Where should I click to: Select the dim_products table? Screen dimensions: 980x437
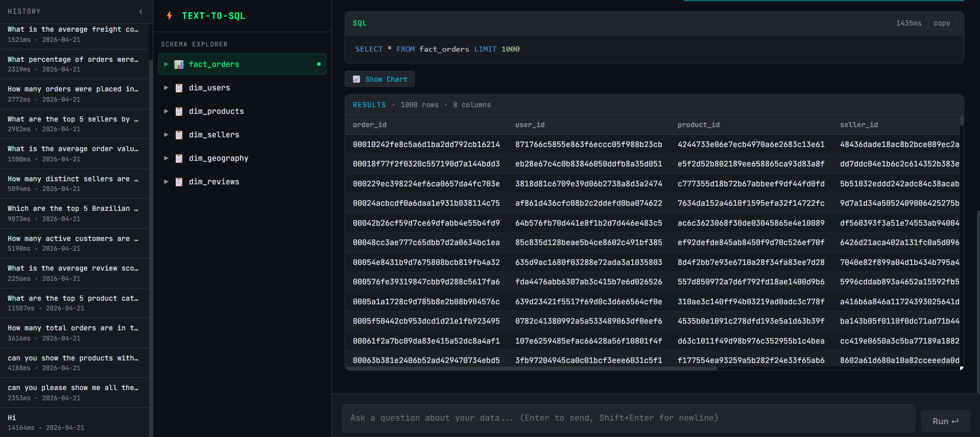pyautogui.click(x=242, y=111)
